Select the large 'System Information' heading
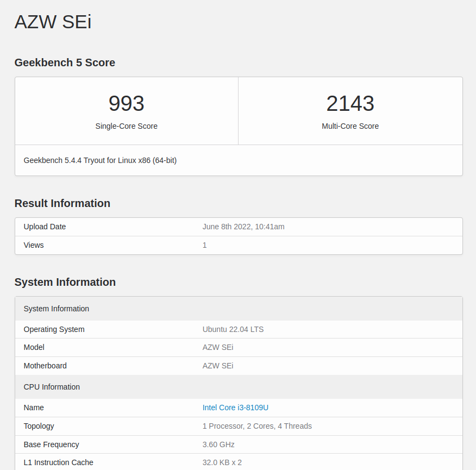The width and height of the screenshot is (476, 470). (x=65, y=282)
